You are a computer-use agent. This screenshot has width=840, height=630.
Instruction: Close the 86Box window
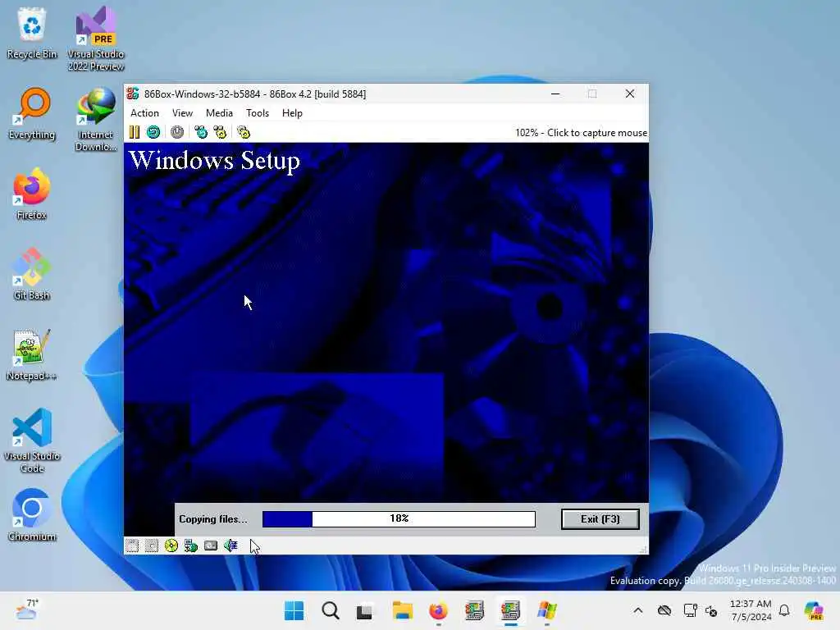coord(630,94)
